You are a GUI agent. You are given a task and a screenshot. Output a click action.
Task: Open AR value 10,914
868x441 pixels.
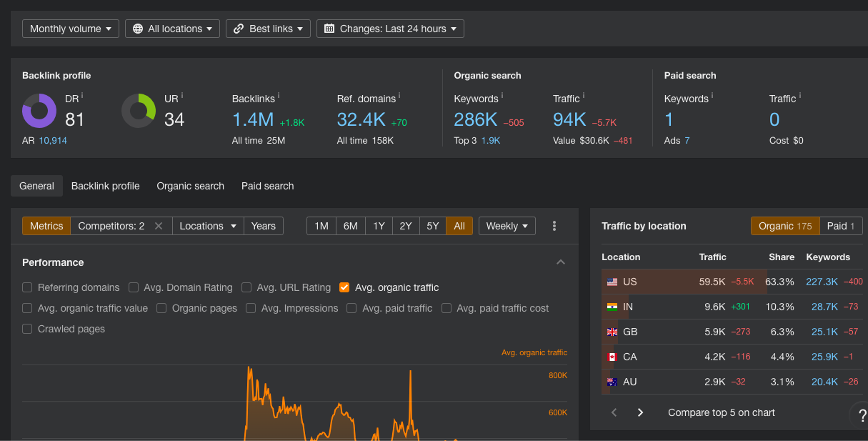pos(53,141)
